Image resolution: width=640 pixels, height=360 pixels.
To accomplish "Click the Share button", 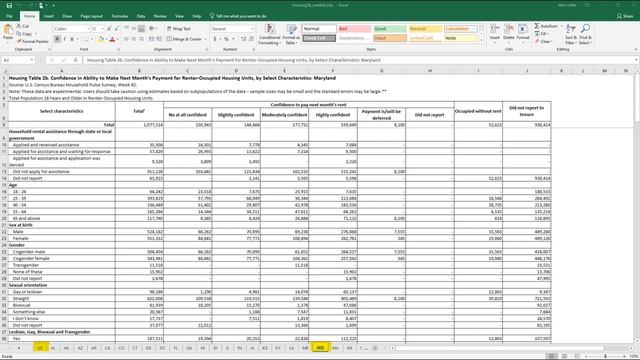I will click(x=625, y=16).
